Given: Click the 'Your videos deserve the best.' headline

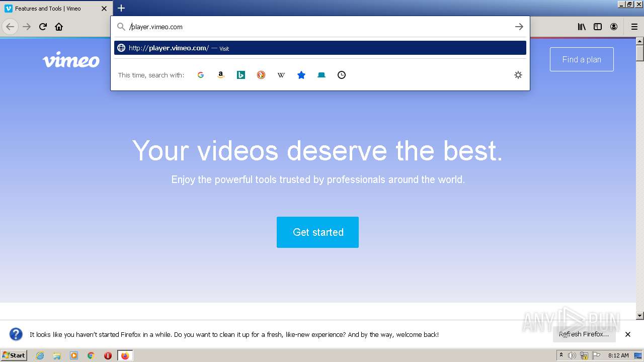Looking at the screenshot, I should coord(317,150).
